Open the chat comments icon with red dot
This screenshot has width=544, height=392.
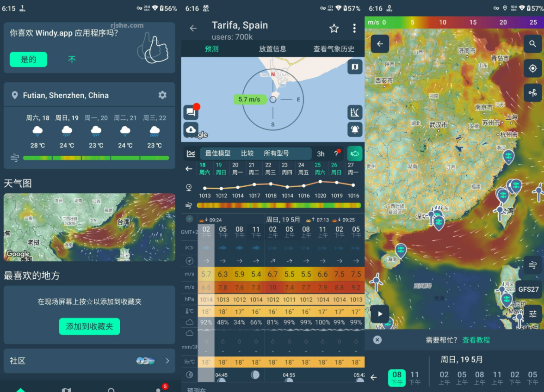point(191,111)
